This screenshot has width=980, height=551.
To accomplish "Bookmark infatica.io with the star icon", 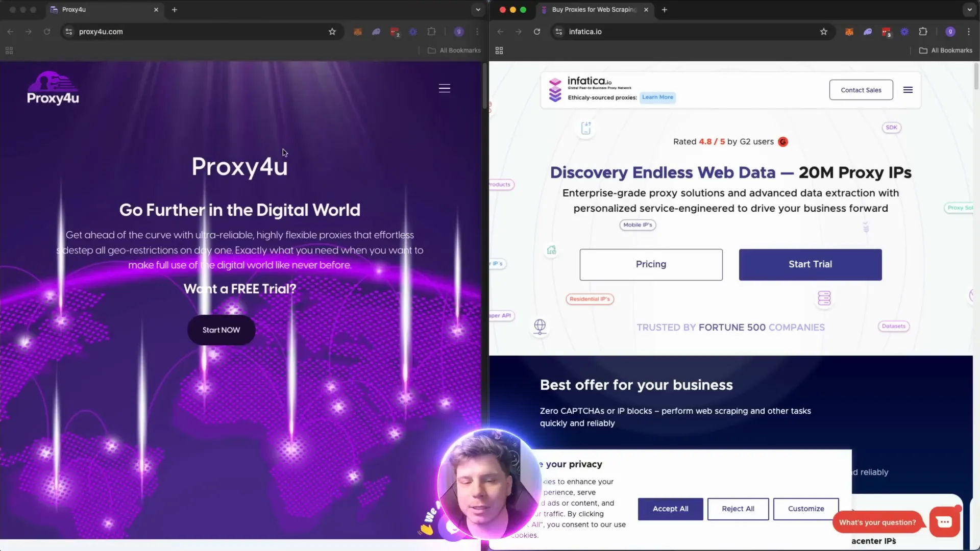I will [x=824, y=32].
